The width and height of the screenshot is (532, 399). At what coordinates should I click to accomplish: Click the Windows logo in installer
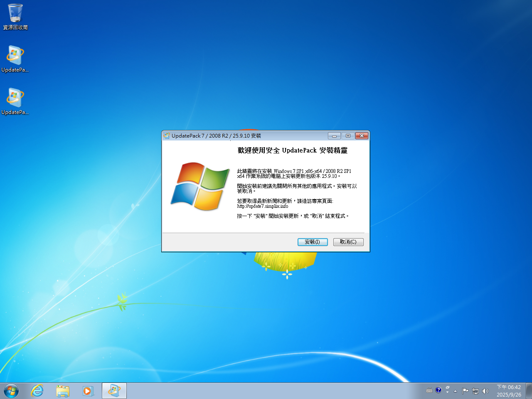tap(200, 186)
